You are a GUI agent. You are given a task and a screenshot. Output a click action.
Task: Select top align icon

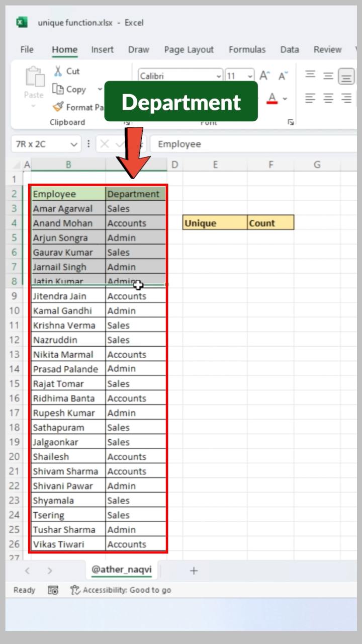coord(310,75)
